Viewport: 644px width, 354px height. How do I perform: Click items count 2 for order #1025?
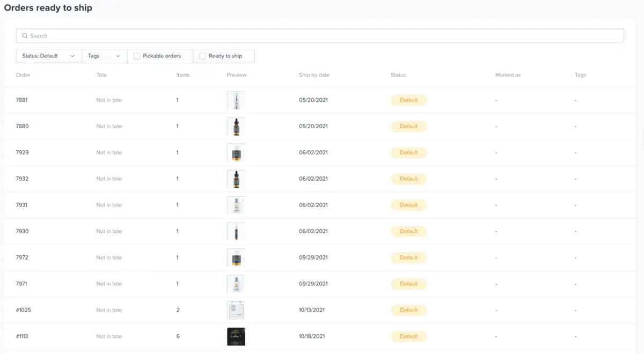pyautogui.click(x=178, y=311)
